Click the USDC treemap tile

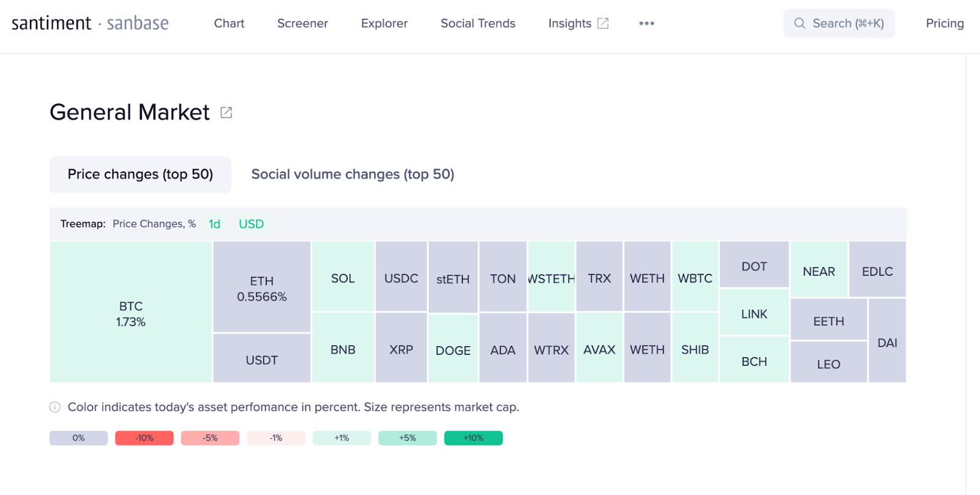401,276
